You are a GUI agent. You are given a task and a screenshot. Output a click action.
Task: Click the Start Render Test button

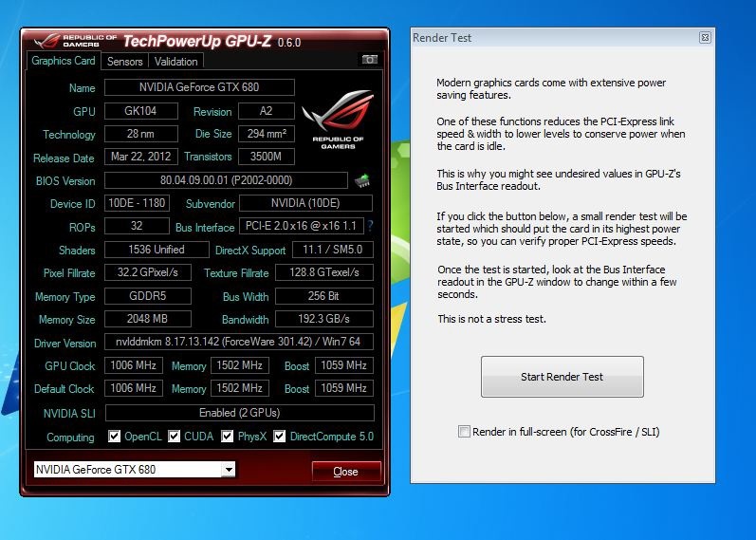[x=562, y=377]
